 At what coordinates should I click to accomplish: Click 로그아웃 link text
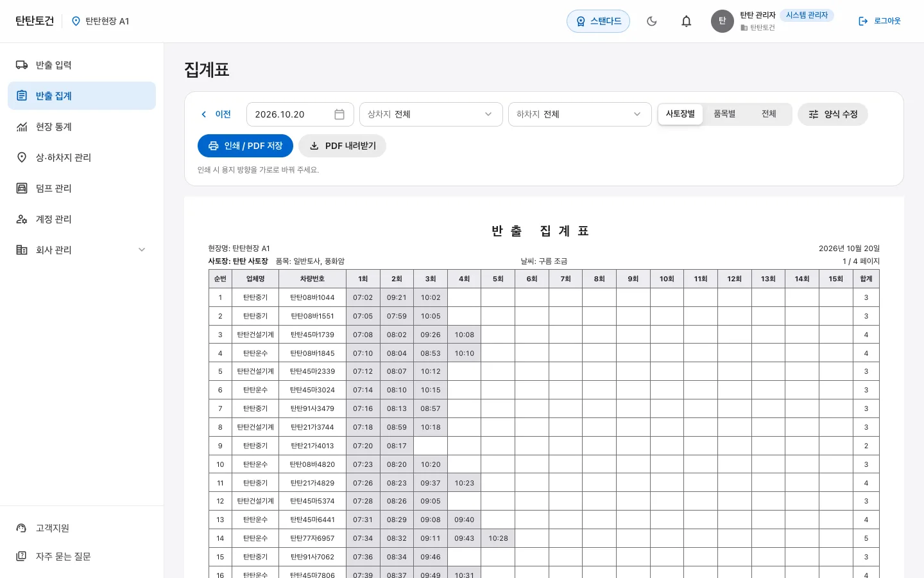tap(887, 21)
